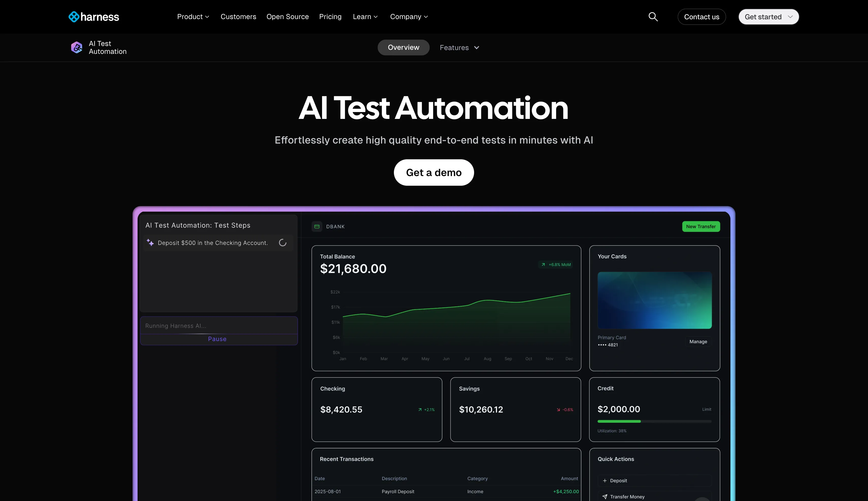The height and width of the screenshot is (501, 868).
Task: Click the sparkle icon beside Deposit step
Action: click(150, 242)
